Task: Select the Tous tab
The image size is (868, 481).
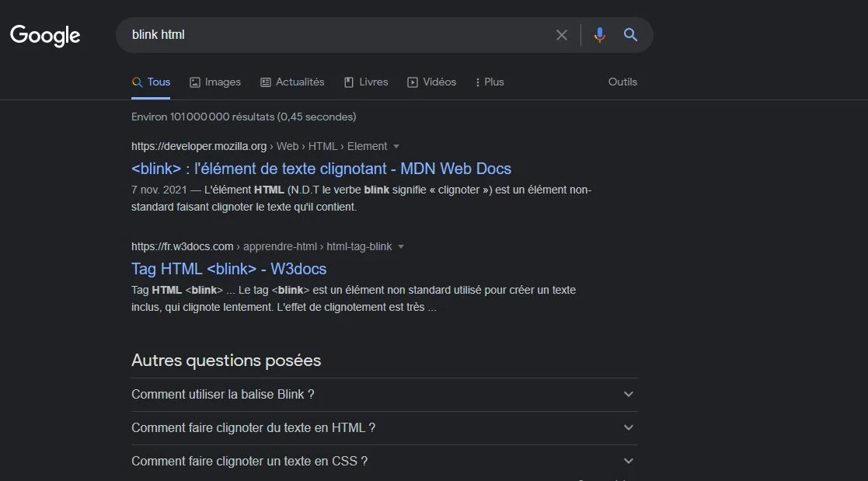Action: click(151, 82)
